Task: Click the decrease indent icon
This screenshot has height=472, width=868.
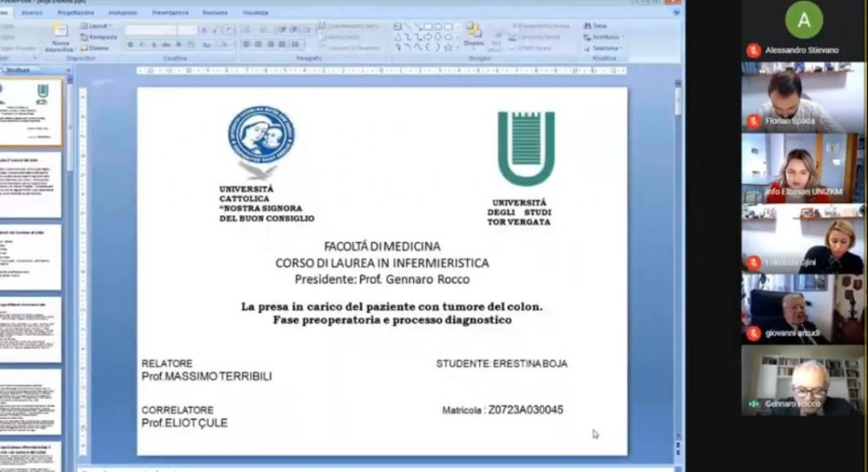Action: 282,29
